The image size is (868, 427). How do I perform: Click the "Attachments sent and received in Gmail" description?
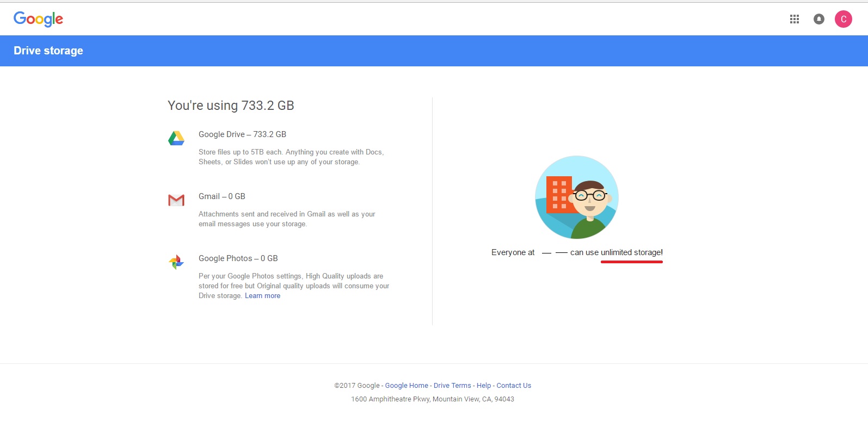[x=287, y=219]
